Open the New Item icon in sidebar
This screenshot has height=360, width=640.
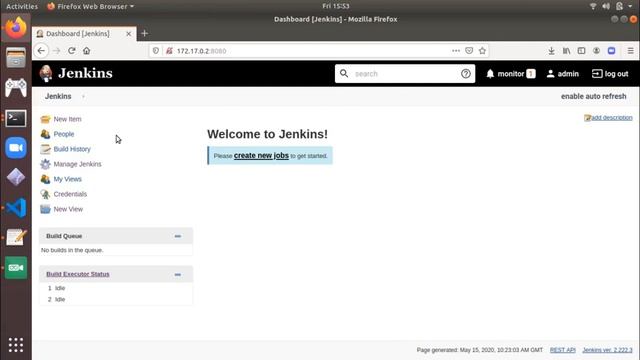(45, 119)
